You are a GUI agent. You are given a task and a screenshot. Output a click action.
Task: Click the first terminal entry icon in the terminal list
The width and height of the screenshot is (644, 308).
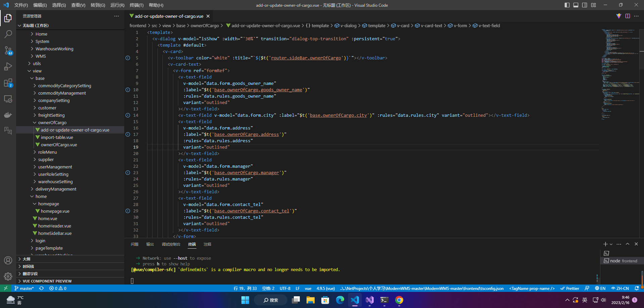pos(606,253)
